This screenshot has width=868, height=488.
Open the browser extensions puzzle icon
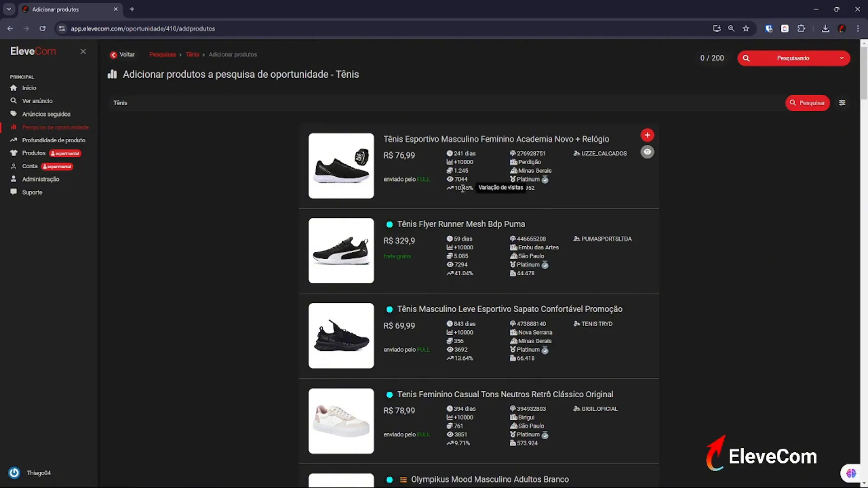(x=801, y=28)
